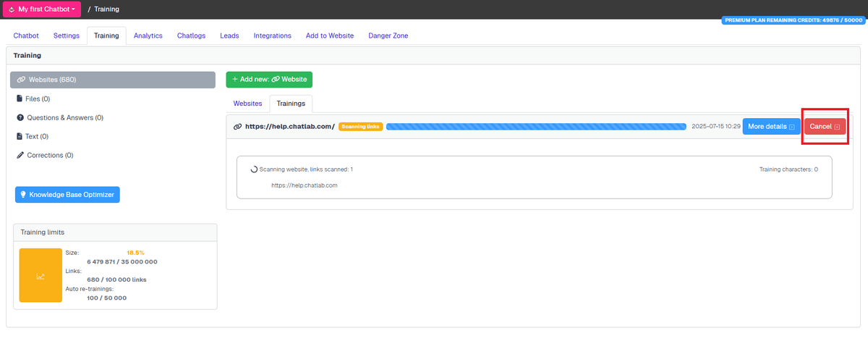Cancel the running website scan
This screenshot has width=868, height=344.
pyautogui.click(x=825, y=127)
